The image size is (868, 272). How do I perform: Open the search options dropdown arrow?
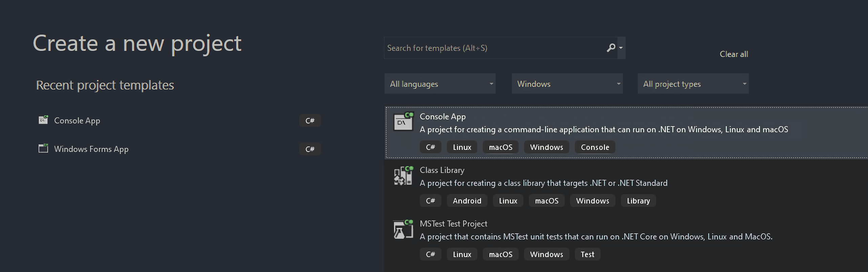621,48
